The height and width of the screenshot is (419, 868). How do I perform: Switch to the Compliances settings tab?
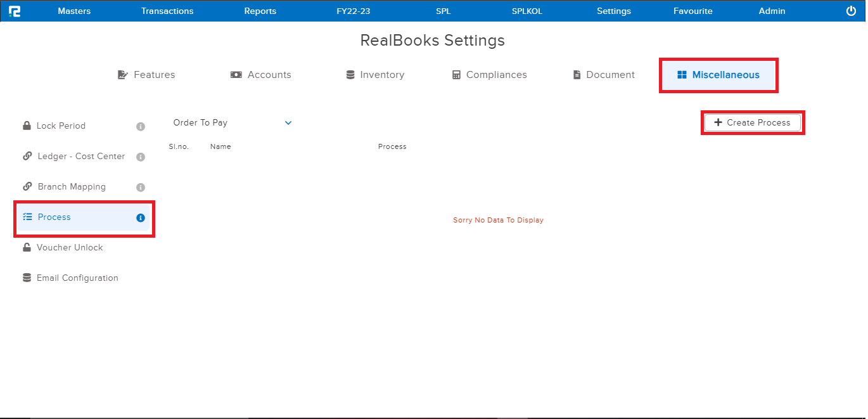coord(489,75)
